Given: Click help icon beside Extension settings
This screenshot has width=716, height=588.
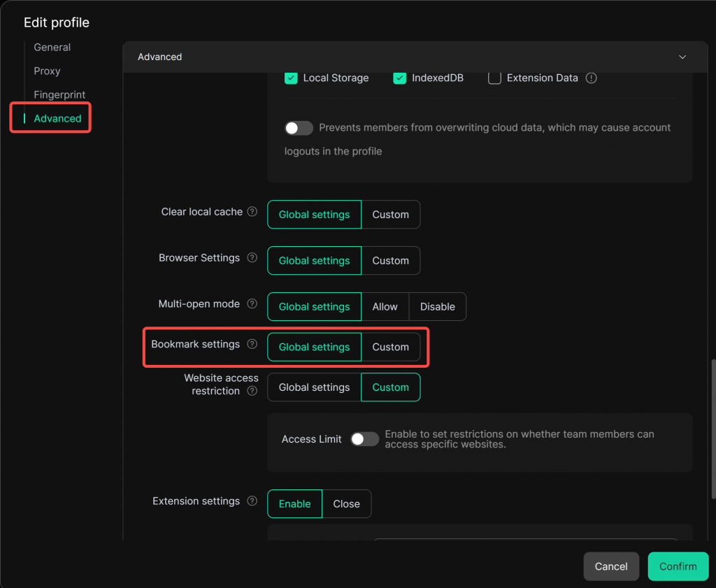Looking at the screenshot, I should pyautogui.click(x=252, y=501).
